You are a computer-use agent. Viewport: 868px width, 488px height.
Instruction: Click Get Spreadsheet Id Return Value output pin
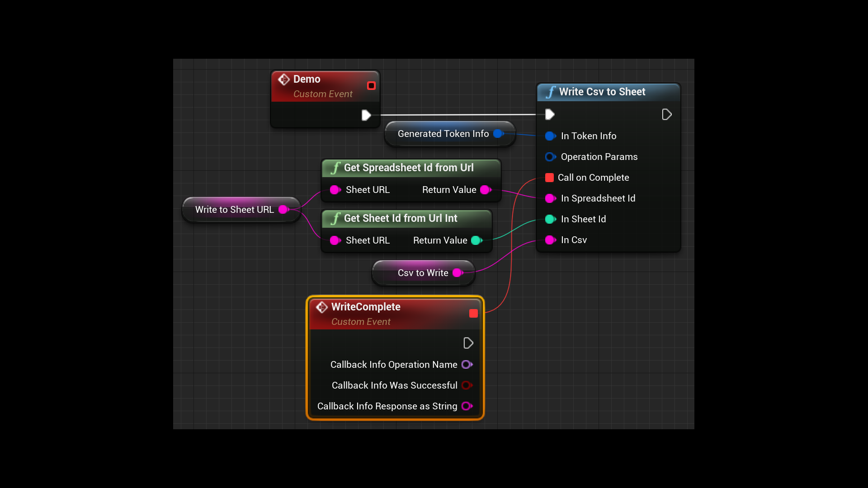pos(486,190)
